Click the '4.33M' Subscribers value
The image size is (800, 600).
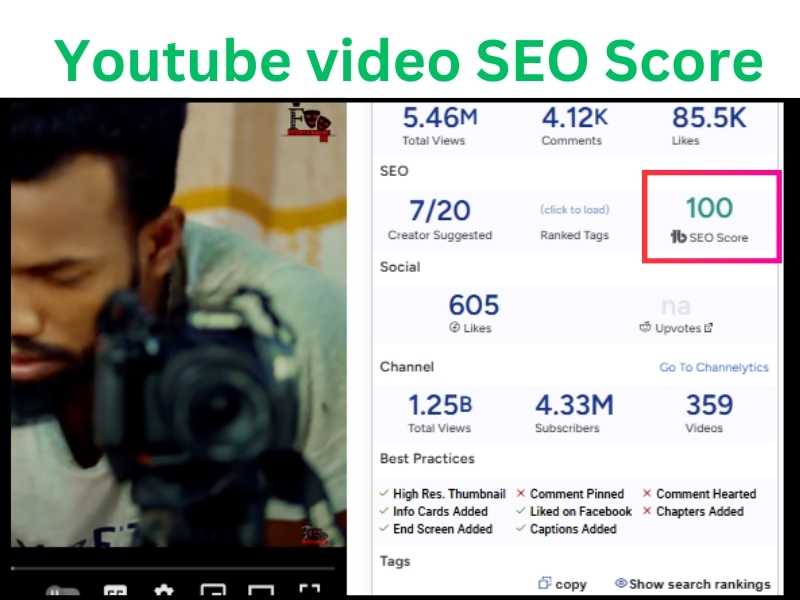point(574,406)
